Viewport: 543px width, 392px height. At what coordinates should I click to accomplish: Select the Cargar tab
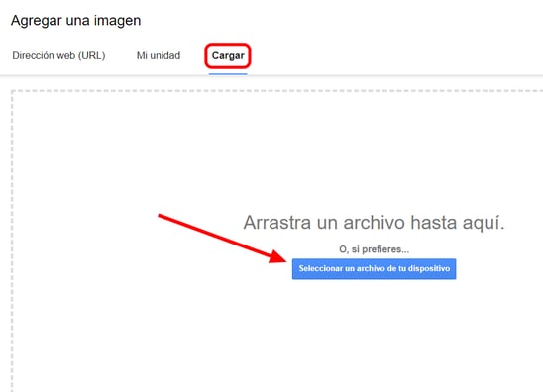[x=228, y=55]
